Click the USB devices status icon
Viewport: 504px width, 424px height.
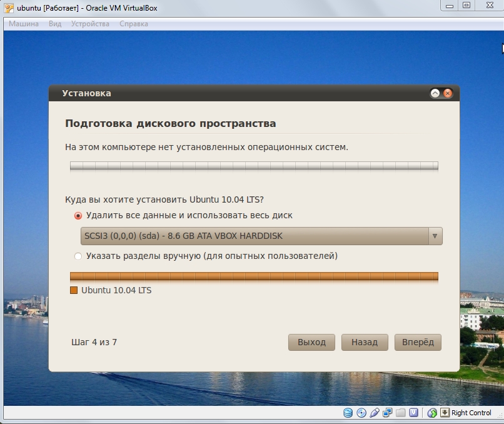click(375, 413)
